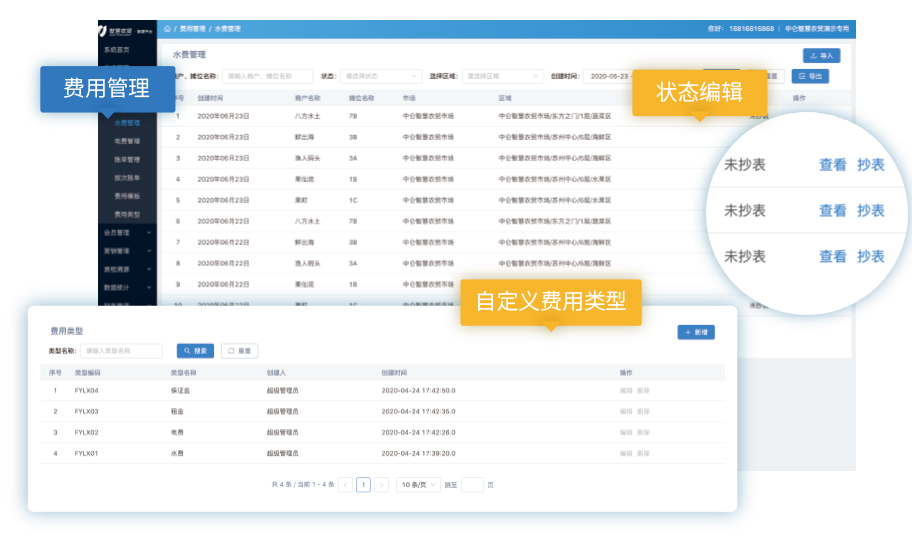
Task: Click 抄表 link in the second magnified row
Action: pos(870,211)
